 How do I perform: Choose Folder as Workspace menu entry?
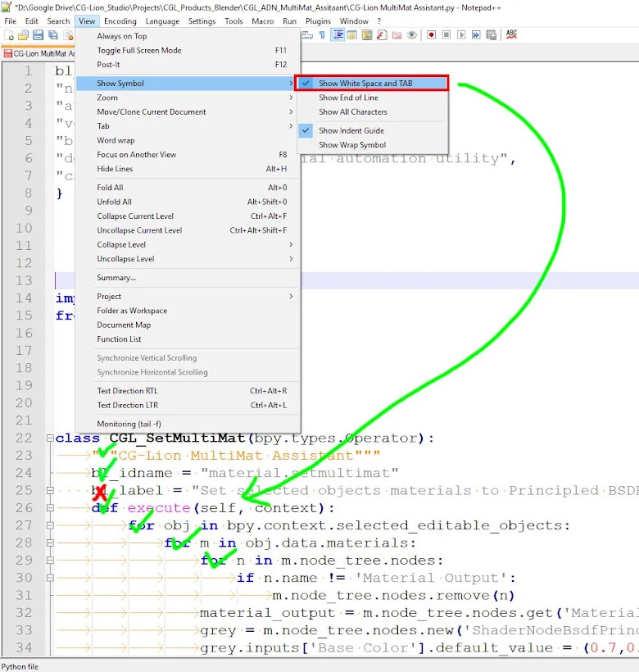click(188, 311)
